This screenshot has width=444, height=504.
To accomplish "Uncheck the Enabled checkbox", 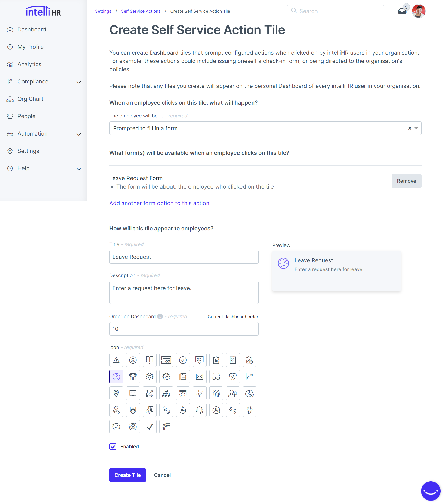I will (x=113, y=447).
